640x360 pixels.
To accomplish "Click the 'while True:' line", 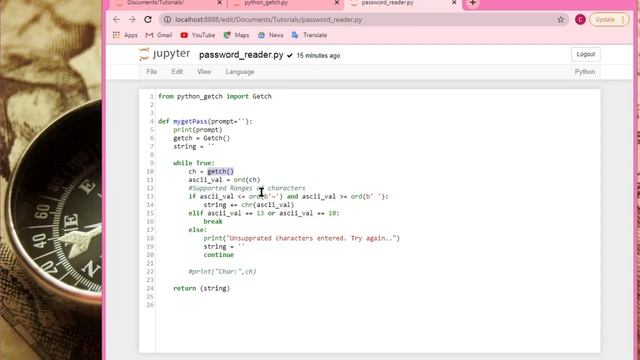I will [x=193, y=163].
